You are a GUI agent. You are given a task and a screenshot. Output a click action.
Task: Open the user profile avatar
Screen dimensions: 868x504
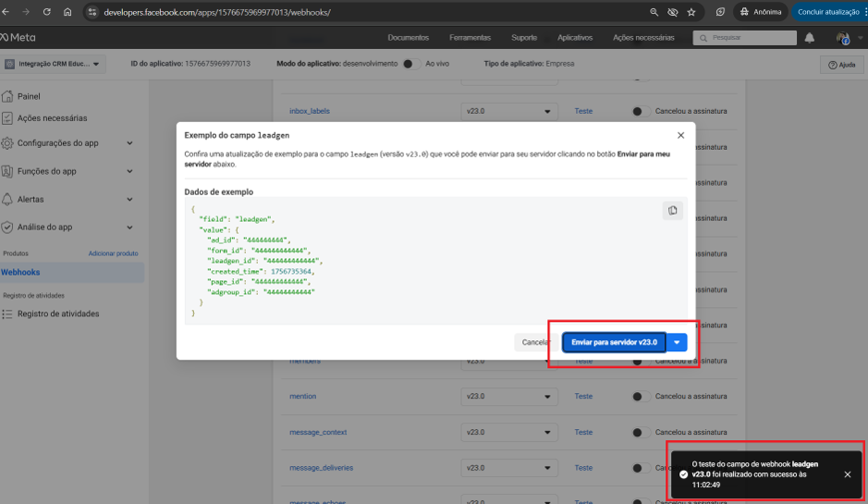(x=843, y=38)
